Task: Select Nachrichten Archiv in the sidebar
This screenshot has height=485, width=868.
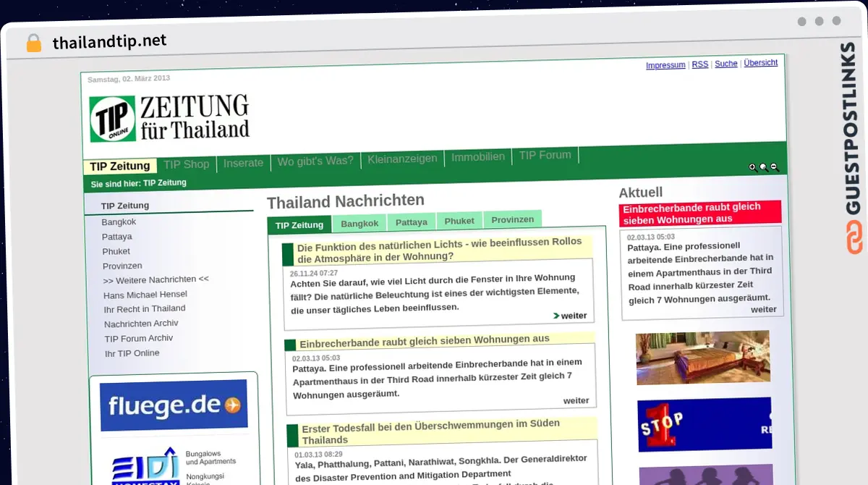Action: (x=141, y=324)
